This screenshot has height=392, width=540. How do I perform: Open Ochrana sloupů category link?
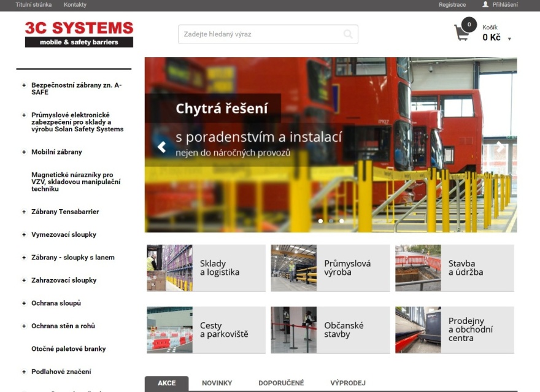pos(56,303)
